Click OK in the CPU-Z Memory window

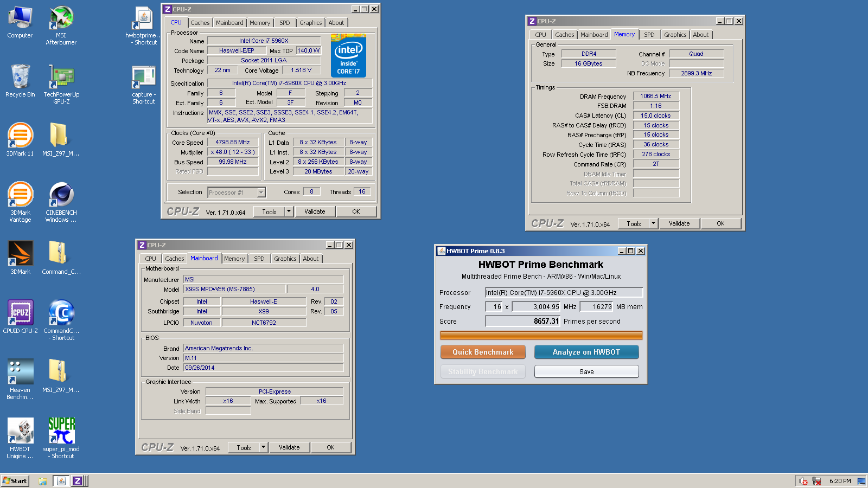[x=720, y=223]
